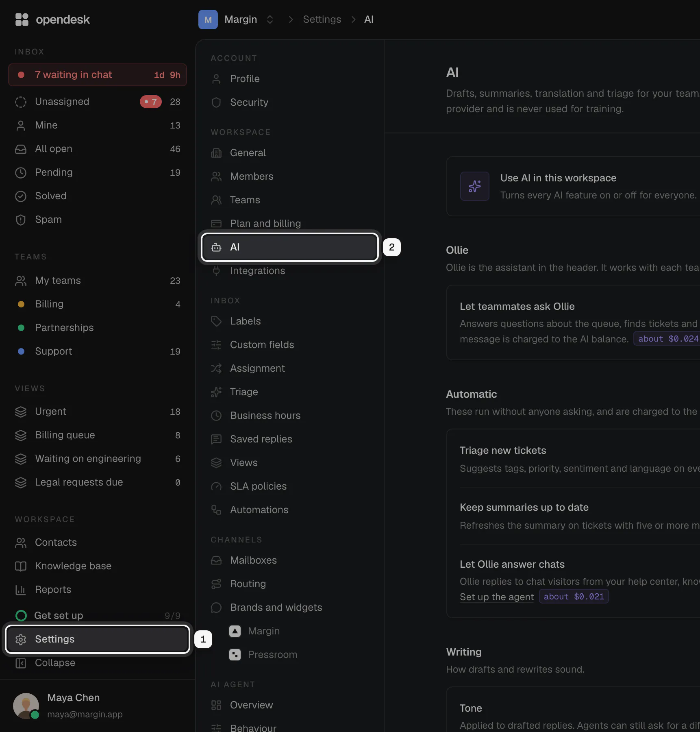Image resolution: width=700 pixels, height=732 pixels.
Task: Open Automations workflow icon
Action: (216, 510)
